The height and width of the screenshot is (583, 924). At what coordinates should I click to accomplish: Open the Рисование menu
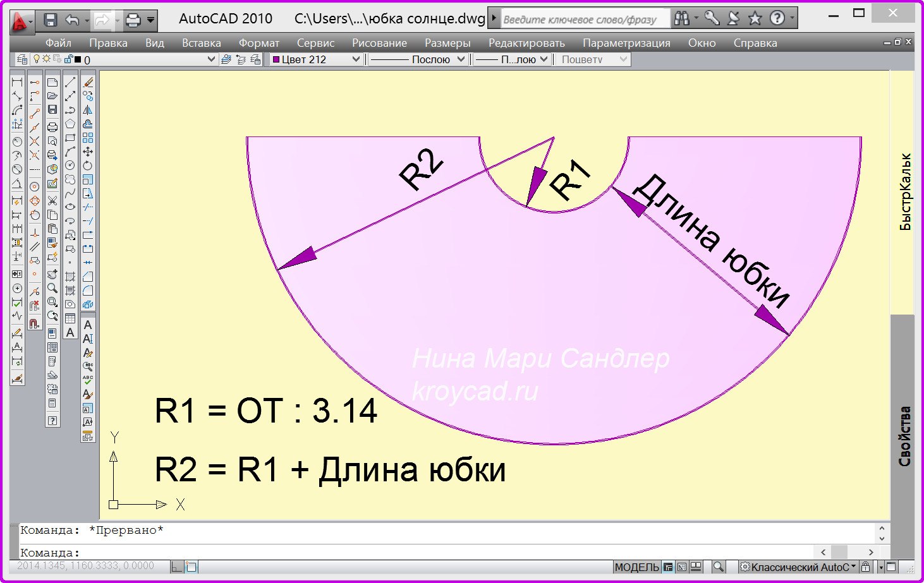pos(379,43)
